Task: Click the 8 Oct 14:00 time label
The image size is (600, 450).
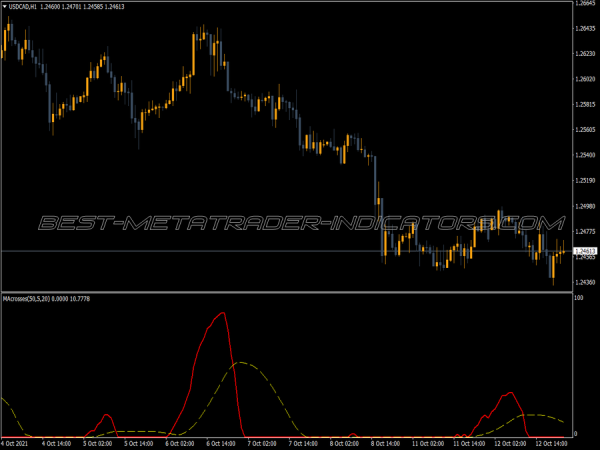Action: tap(385, 444)
